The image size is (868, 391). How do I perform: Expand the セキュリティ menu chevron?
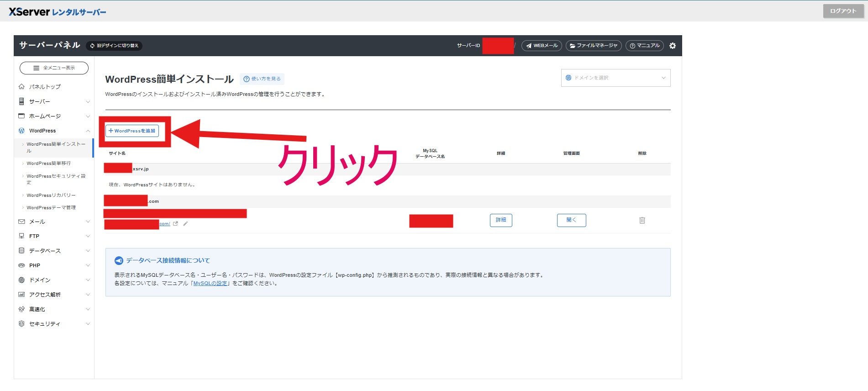[x=88, y=324]
